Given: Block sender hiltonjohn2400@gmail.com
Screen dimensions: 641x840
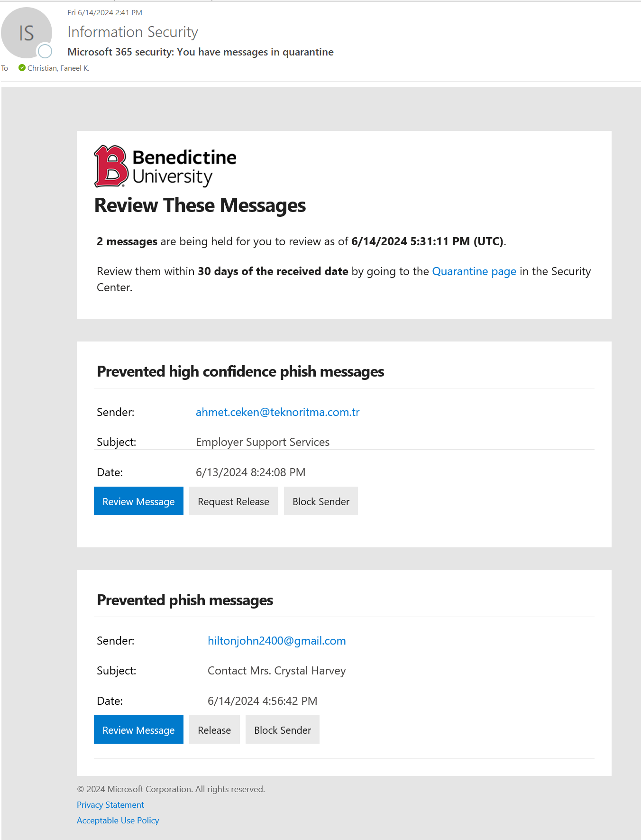Looking at the screenshot, I should [282, 730].
